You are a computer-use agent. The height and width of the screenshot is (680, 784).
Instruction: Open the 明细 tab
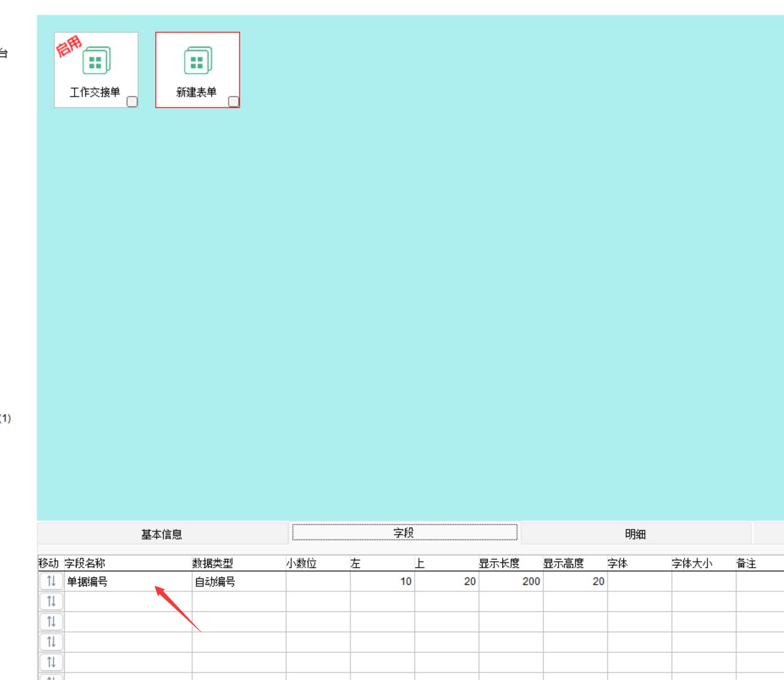tap(635, 534)
